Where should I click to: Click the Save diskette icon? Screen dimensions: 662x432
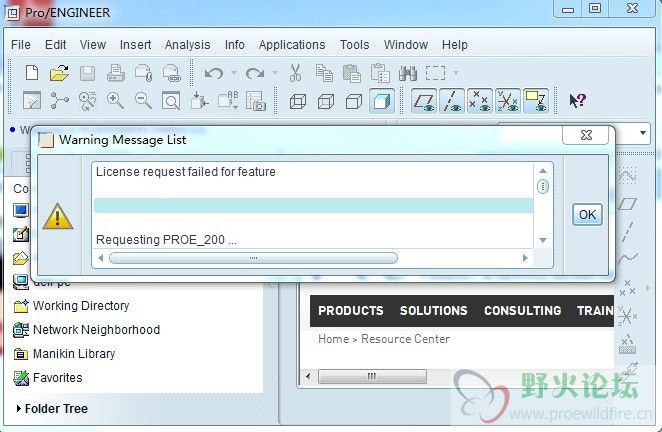(87, 73)
